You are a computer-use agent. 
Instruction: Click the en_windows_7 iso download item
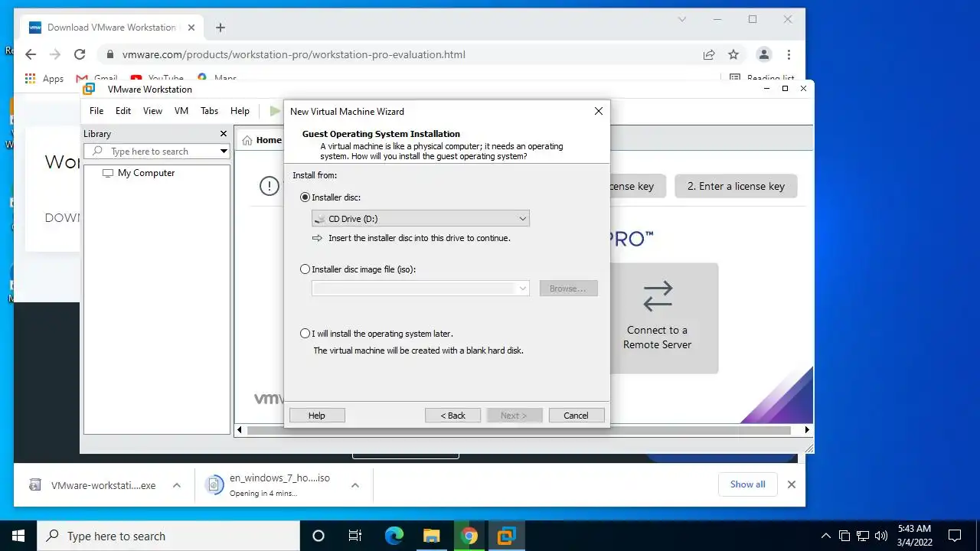coord(268,485)
